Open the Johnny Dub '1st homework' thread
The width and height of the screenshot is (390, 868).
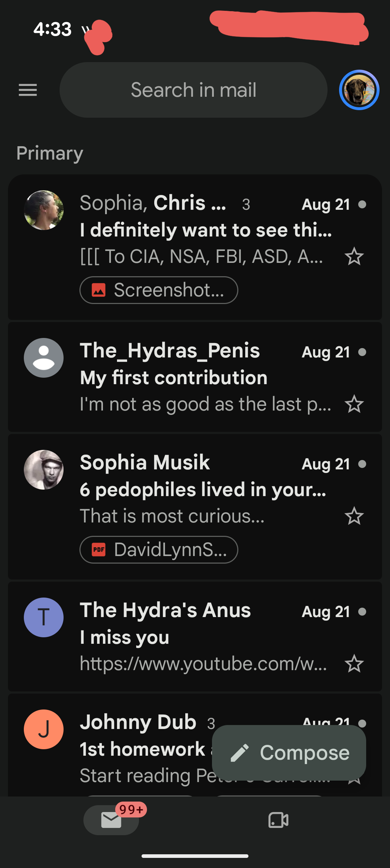pos(144,747)
